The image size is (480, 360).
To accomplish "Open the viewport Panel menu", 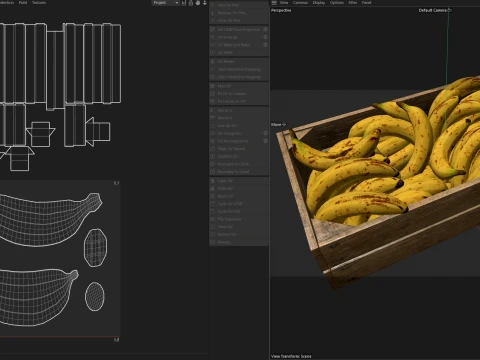I will click(366, 2).
